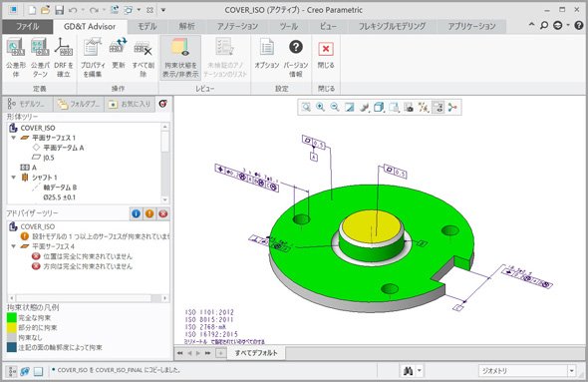This screenshot has width=588, height=382.
Task: Switch to the アノテーション annotation tab
Action: [x=237, y=26]
